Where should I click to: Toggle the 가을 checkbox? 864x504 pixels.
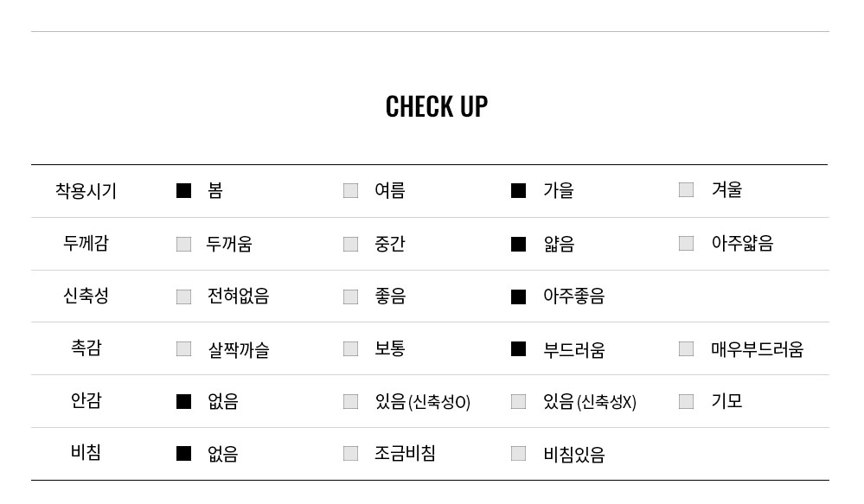[x=519, y=190]
